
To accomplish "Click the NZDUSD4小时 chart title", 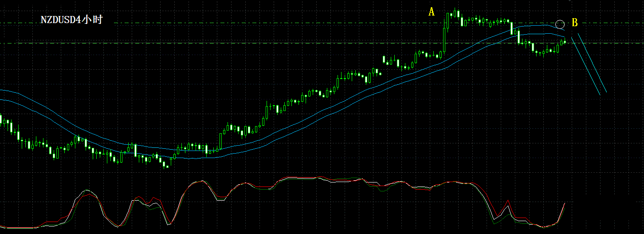I will pos(71,20).
